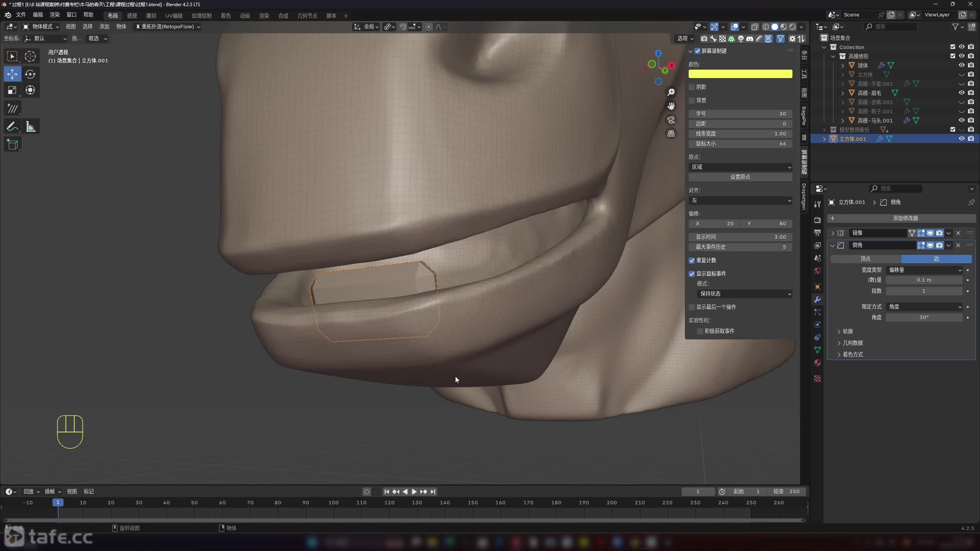Screen dimensions: 980x551
Task: Click the yellow color swatch
Action: [x=740, y=74]
